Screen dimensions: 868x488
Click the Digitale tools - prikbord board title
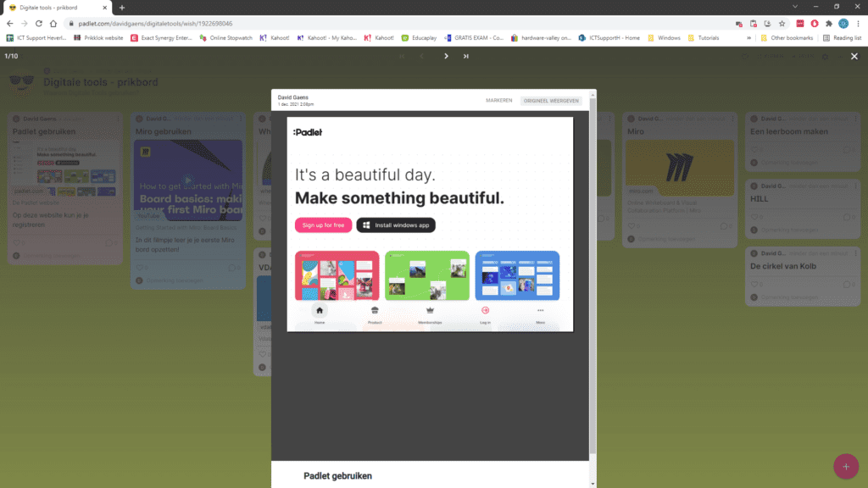(101, 82)
